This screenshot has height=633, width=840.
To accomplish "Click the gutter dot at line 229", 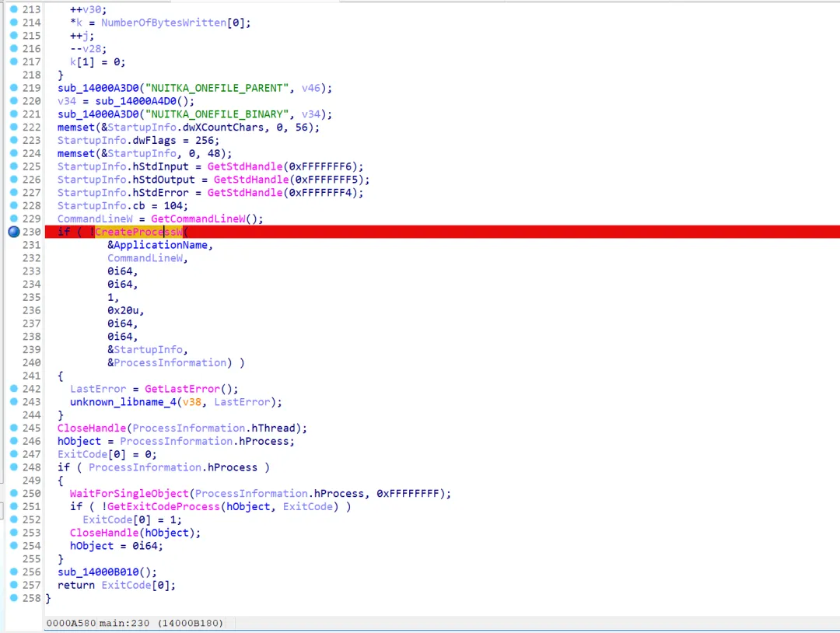I will click(13, 219).
